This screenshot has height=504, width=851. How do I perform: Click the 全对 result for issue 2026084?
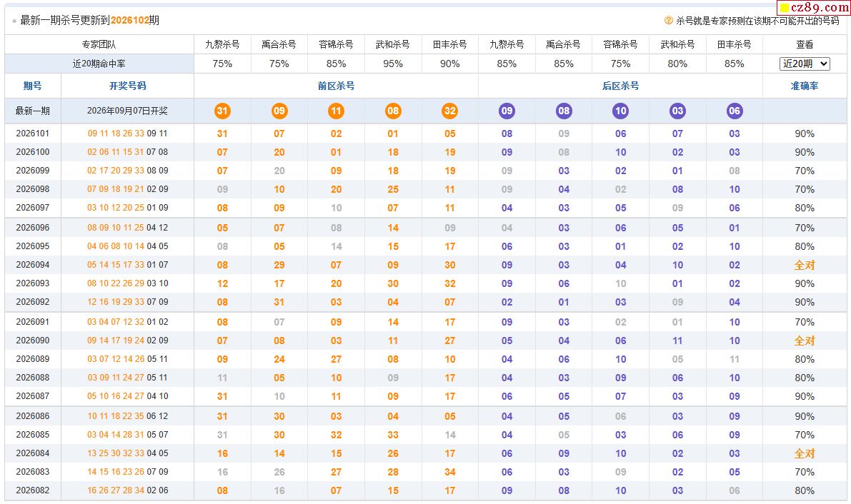[805, 453]
